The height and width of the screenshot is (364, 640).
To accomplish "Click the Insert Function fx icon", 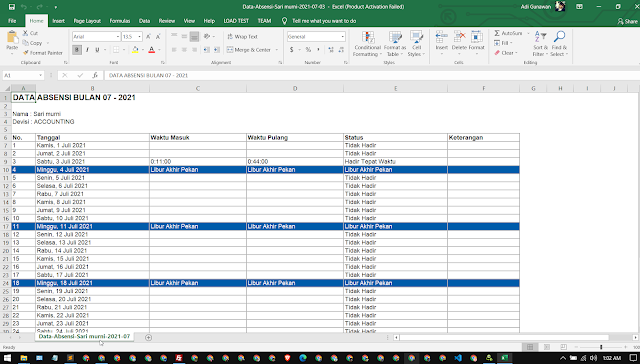I will point(95,75).
